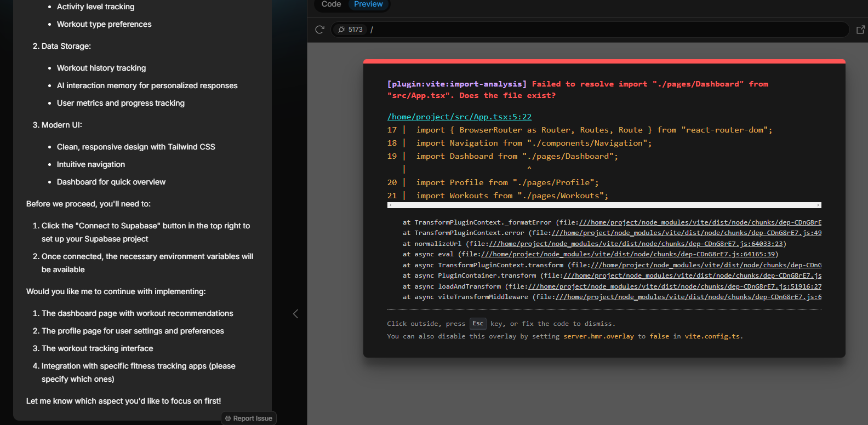Click 'Before we proceed, you'll need to:' line

tap(88, 204)
